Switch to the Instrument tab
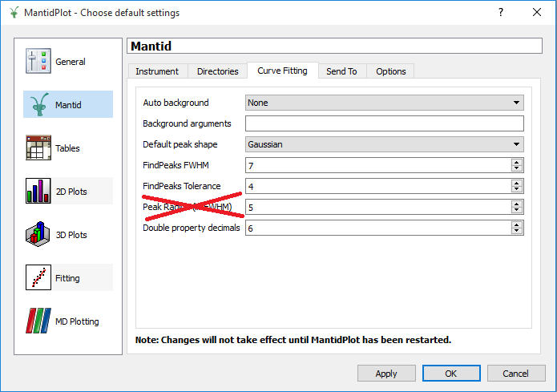This screenshot has height=392, width=557. (157, 71)
